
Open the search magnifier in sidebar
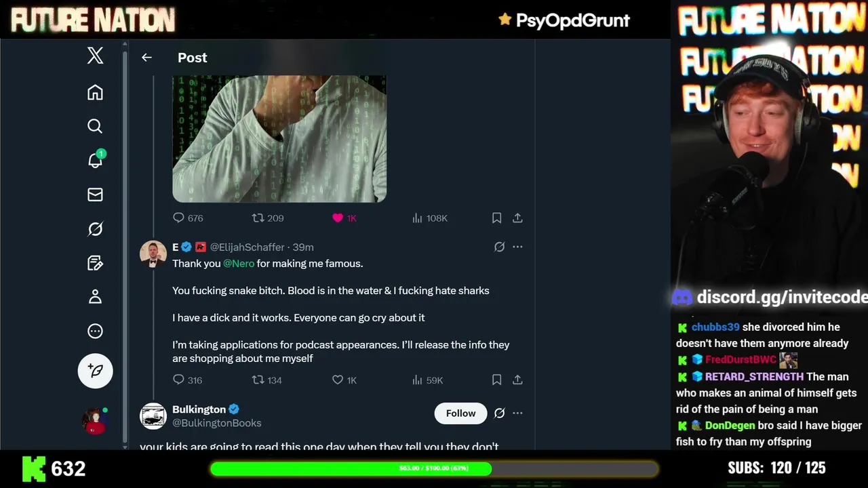[95, 126]
